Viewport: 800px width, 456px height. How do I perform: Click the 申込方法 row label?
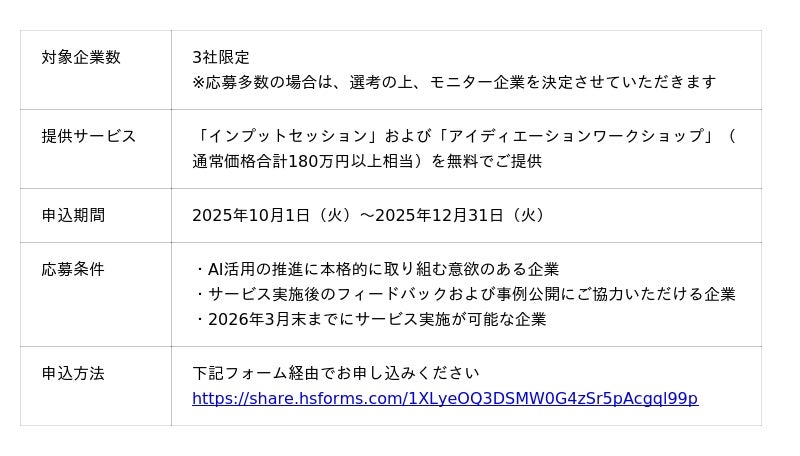[73, 374]
